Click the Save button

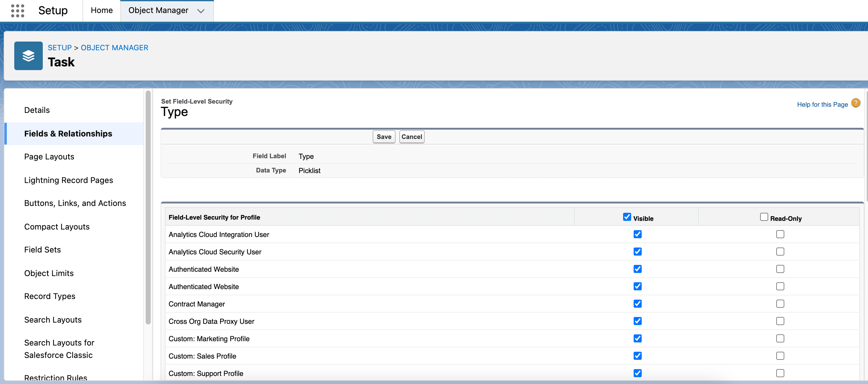click(x=383, y=136)
